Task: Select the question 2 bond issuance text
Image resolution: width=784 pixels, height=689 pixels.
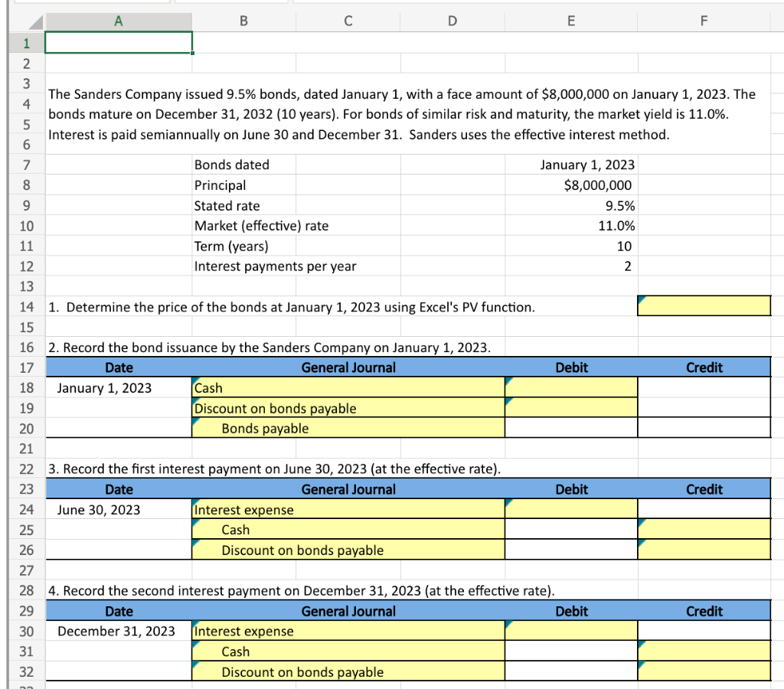Action: click(269, 348)
